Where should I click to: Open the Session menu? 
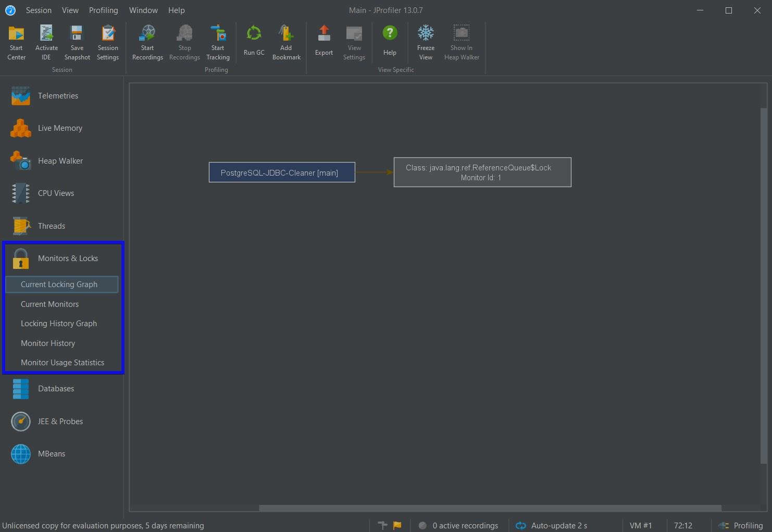pyautogui.click(x=39, y=10)
